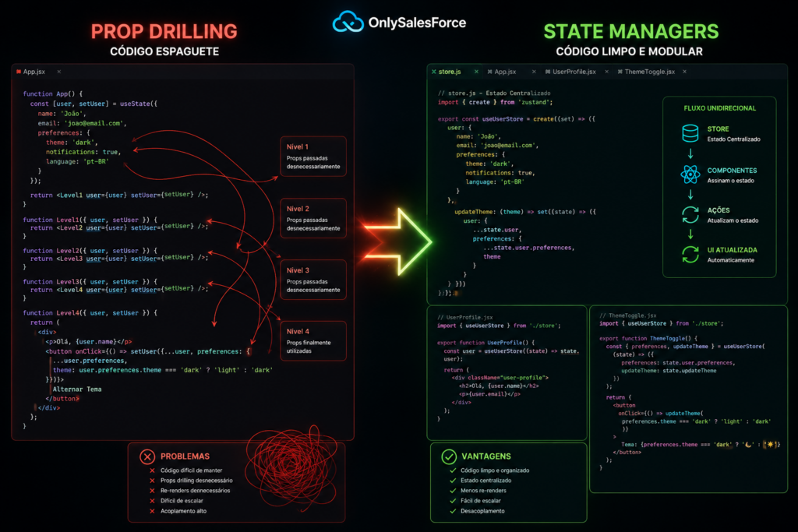Click the 'STATE MANAGERS' heading

tap(631, 31)
